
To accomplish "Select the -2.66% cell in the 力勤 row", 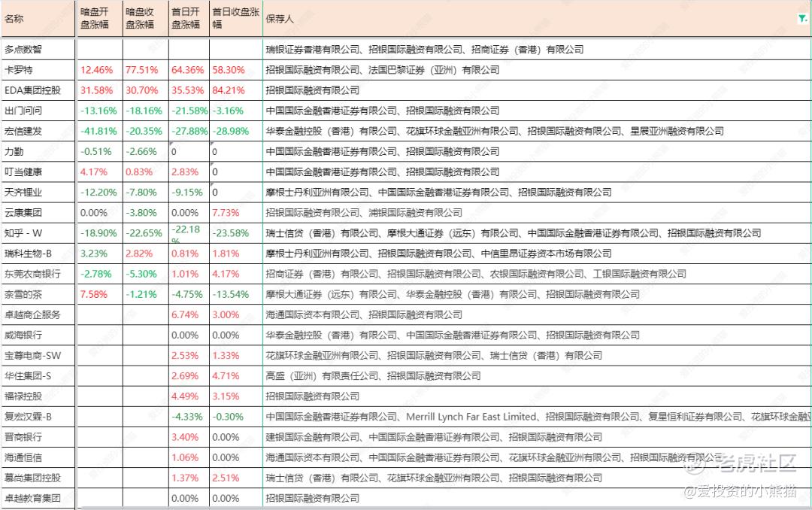I will point(146,151).
